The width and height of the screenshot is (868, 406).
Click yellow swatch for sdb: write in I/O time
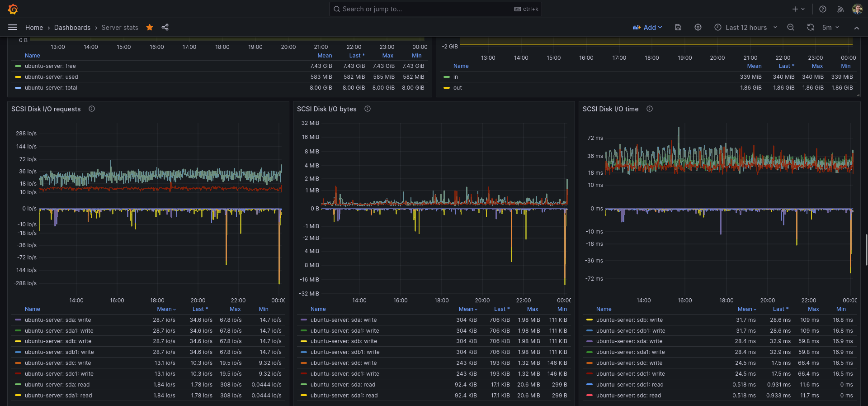(589, 320)
